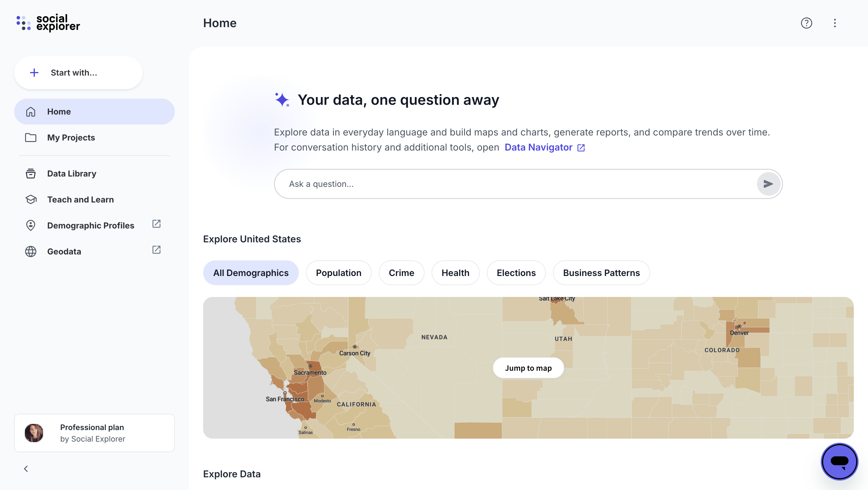Submit question with the send arrow
Image resolution: width=868 pixels, height=490 pixels.
coord(768,184)
